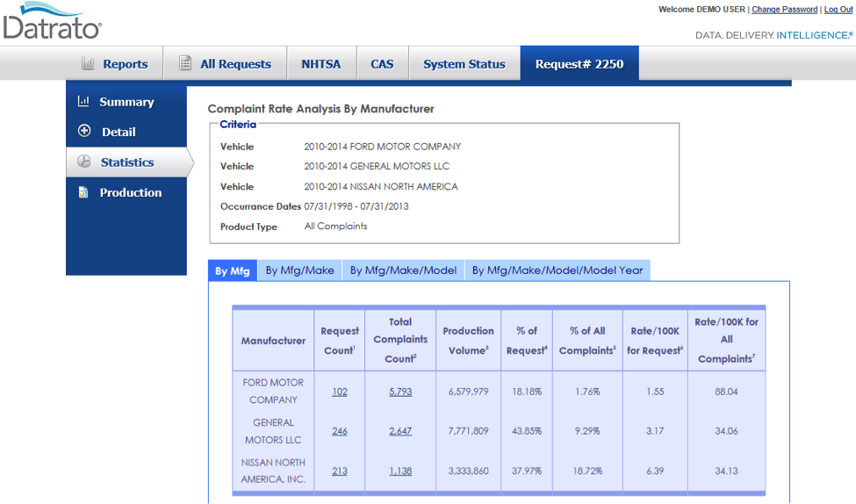Click the % of All Complaints header
This screenshot has height=504, width=856.
(587, 340)
